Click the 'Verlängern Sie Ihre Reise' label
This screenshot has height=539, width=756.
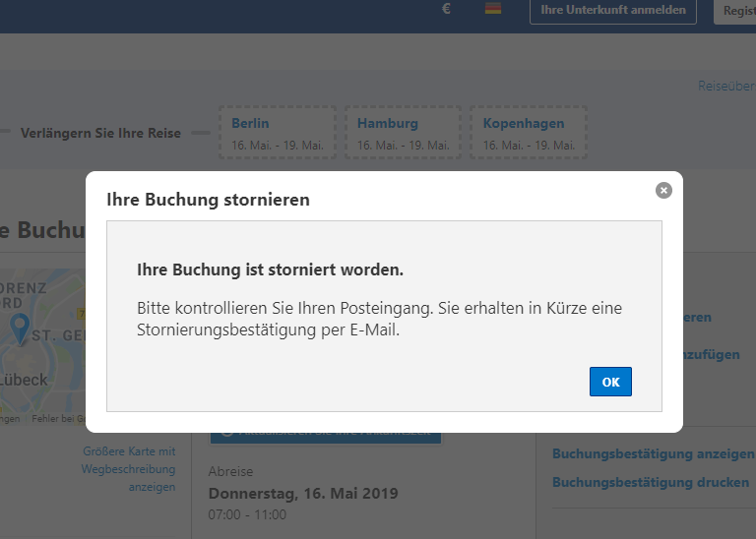tap(100, 133)
